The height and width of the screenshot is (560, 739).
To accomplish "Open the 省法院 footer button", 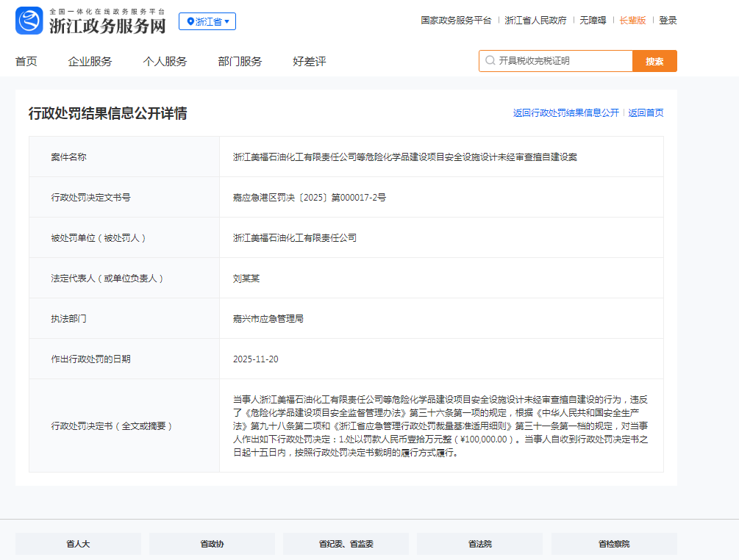I will [x=479, y=544].
